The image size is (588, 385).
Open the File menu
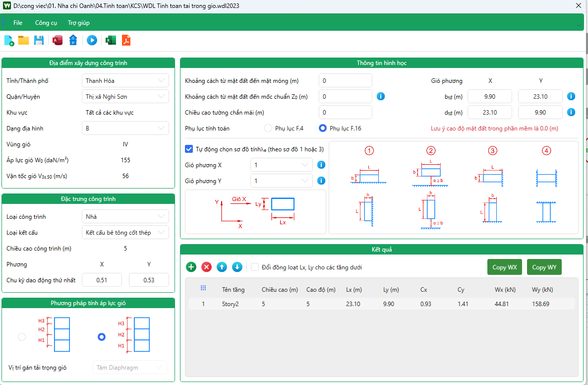pos(18,23)
